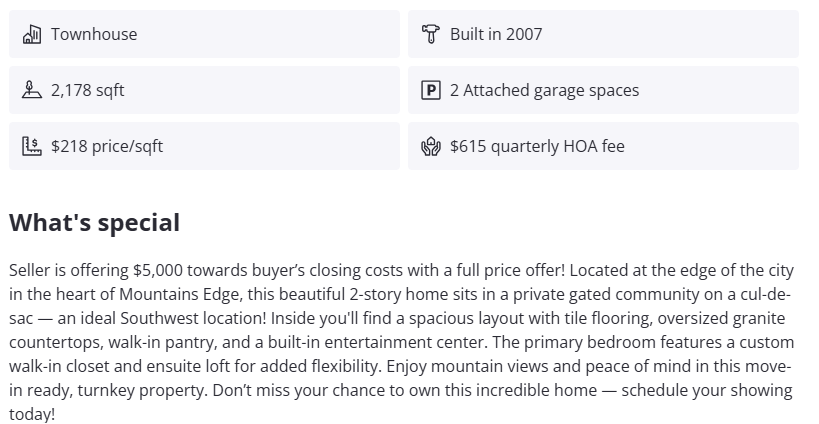Screen dimensions: 819x424
Task: Click the walk-in pantry phrase
Action: (x=159, y=342)
